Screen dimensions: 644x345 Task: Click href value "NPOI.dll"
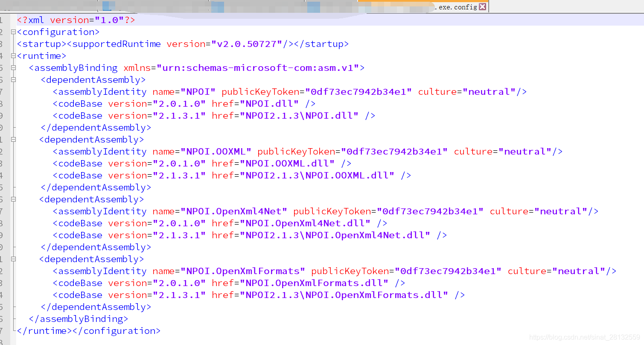(x=269, y=104)
